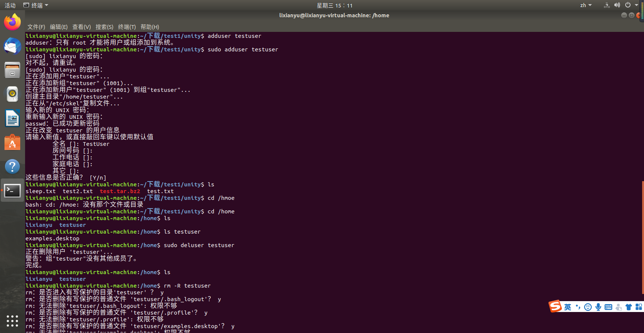Viewport: 644px width, 333px height.
Task: Toggle Sogou punctuation mode button
Action: tap(578, 307)
